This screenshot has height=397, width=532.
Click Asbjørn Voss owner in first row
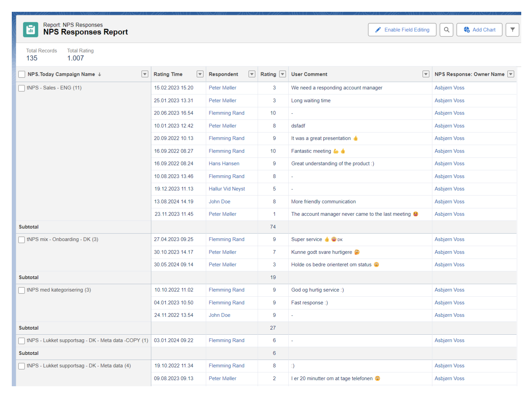click(x=449, y=88)
